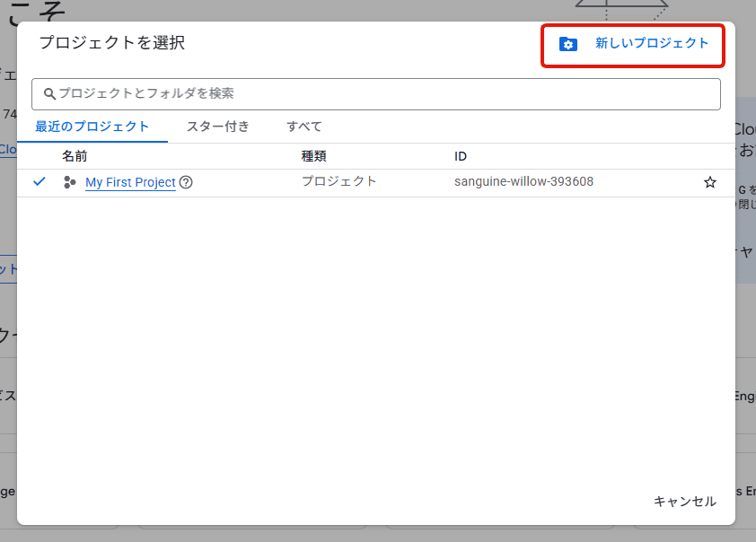Click the ID column header
This screenshot has width=756, height=542.
pyautogui.click(x=461, y=156)
